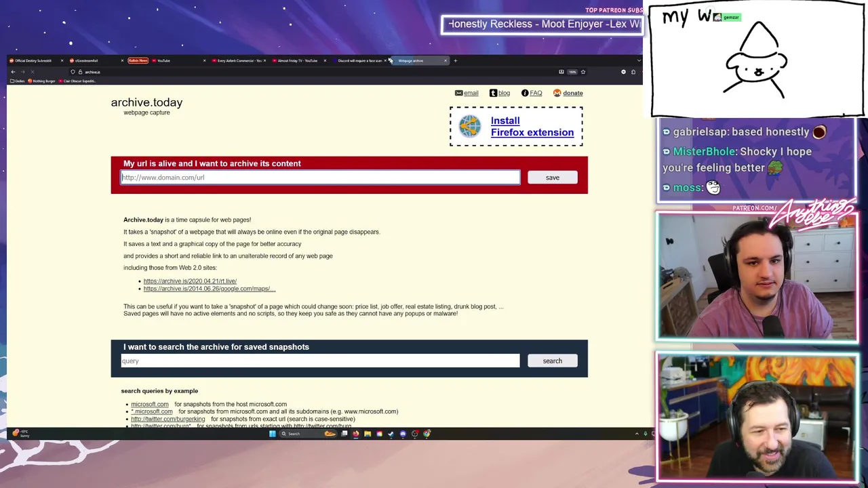The image size is (868, 488).
Task: Open the FAQ link
Action: point(536,93)
